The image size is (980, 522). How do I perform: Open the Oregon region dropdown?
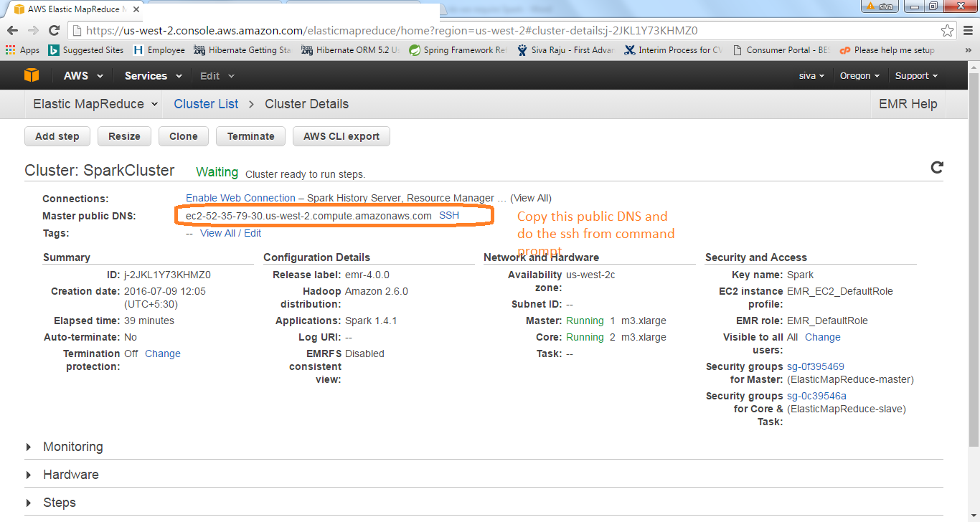[x=859, y=75]
